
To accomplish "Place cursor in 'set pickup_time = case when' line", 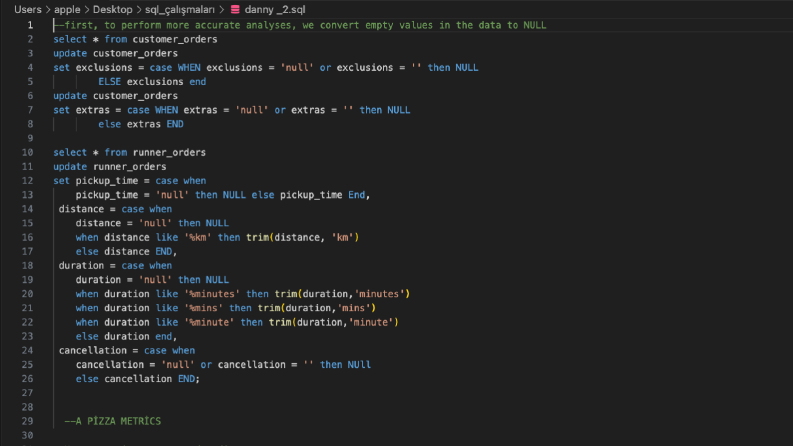I will point(130,181).
